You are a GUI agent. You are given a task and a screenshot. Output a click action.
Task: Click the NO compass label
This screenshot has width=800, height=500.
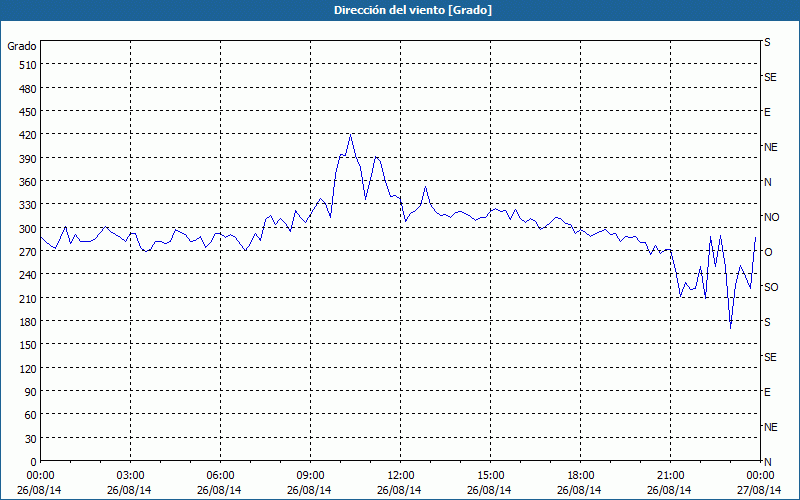771,217
